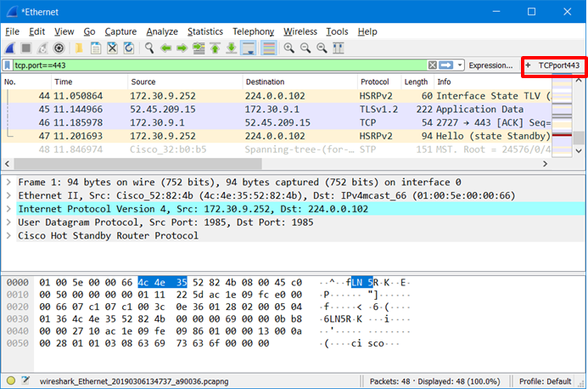Jump to the first packet
The image size is (588, 389).
(x=215, y=48)
